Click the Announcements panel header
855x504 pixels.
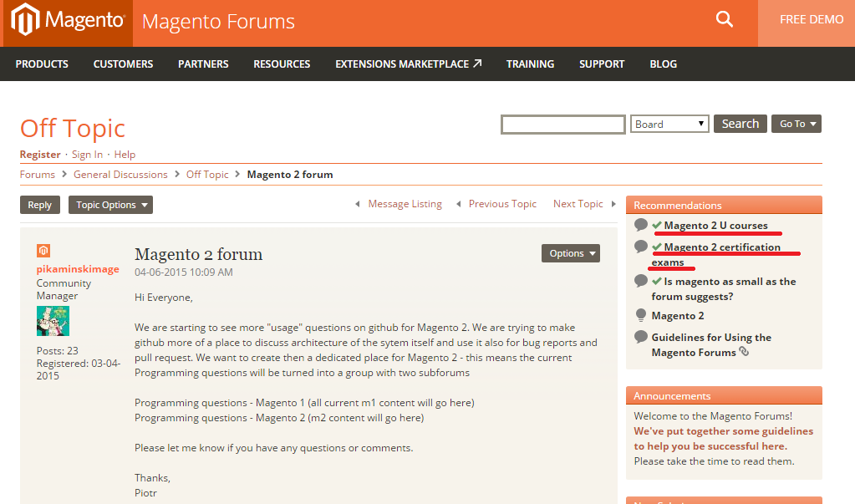tap(724, 395)
